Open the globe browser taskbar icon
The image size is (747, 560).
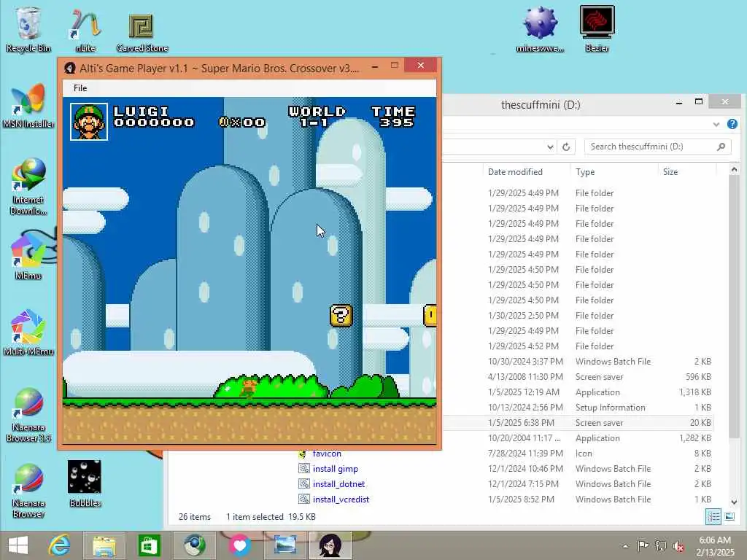click(x=194, y=545)
